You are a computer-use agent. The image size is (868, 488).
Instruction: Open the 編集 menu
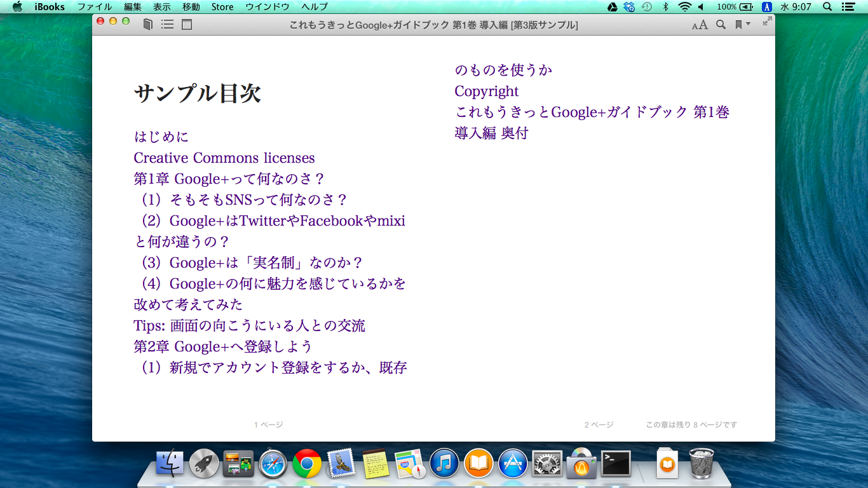tap(133, 7)
